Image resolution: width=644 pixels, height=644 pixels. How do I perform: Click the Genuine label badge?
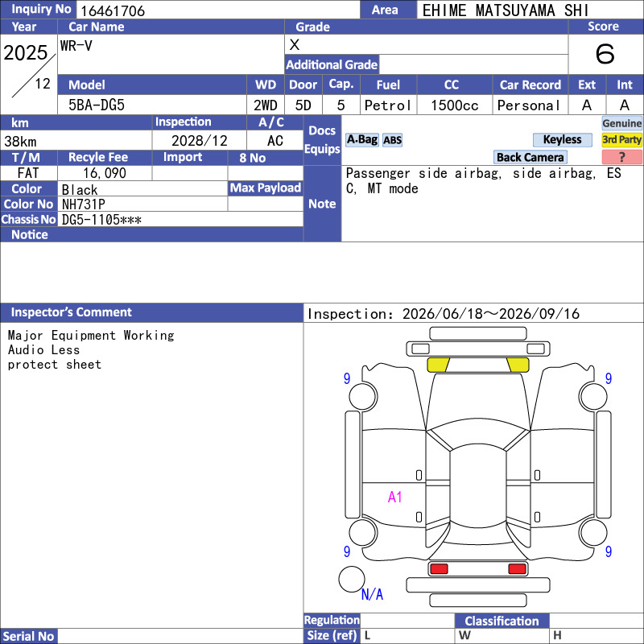click(621, 123)
